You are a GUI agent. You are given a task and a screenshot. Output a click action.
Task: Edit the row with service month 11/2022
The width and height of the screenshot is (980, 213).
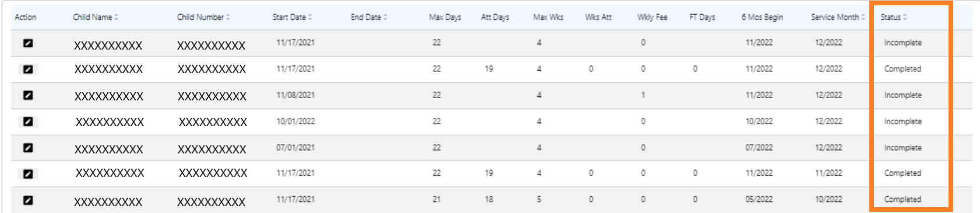pos(28,173)
